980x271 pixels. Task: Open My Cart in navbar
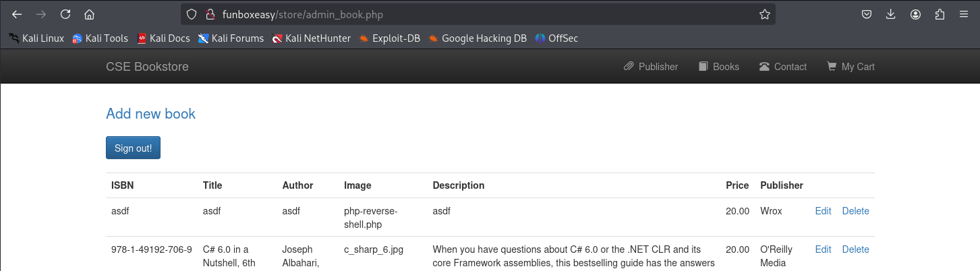851,67
